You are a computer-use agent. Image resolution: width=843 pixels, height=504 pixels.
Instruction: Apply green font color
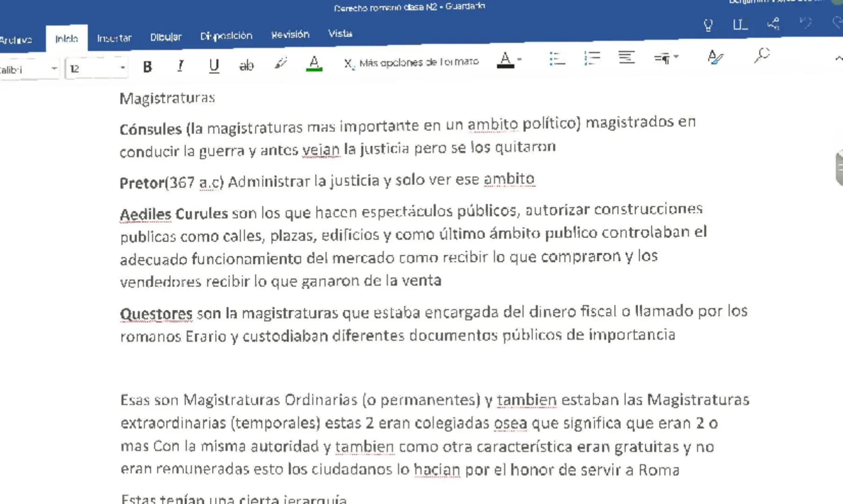click(x=314, y=63)
